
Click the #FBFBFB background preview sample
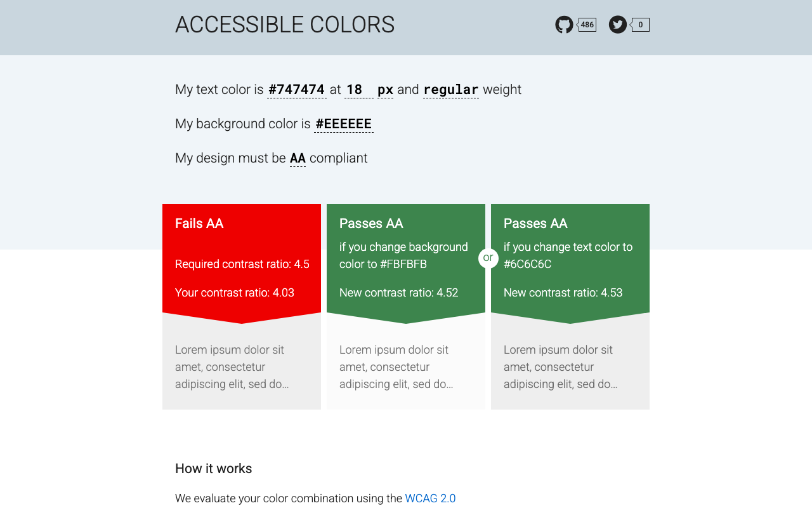tap(406, 367)
